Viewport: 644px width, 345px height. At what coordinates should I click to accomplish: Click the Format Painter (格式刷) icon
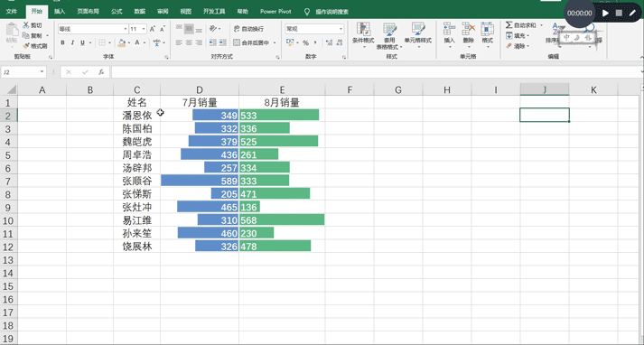(x=26, y=46)
